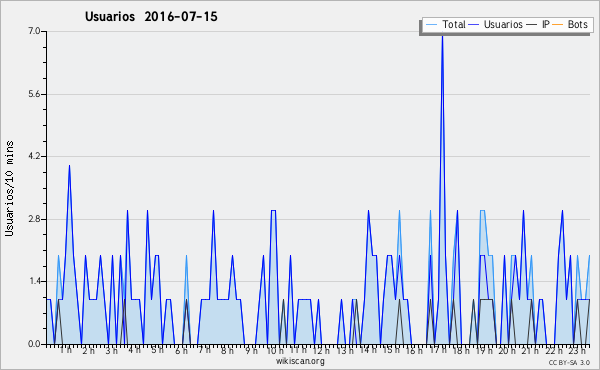Click the light blue Total legend line
600x370 pixels.
431,25
